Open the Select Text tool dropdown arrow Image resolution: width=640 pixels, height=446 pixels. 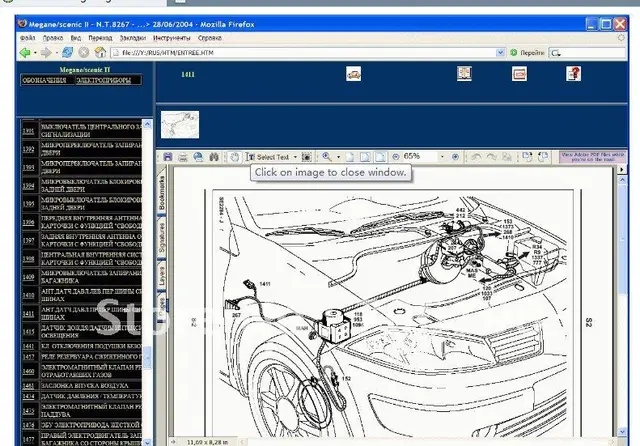[x=295, y=157]
